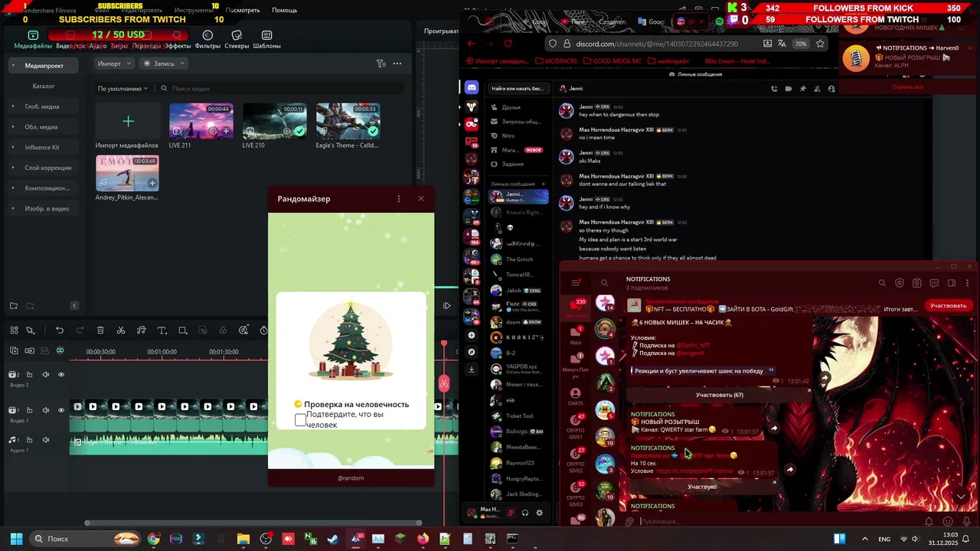Select the LIVE 210 media thumbnail
This screenshot has width=980, height=551.
(274, 121)
